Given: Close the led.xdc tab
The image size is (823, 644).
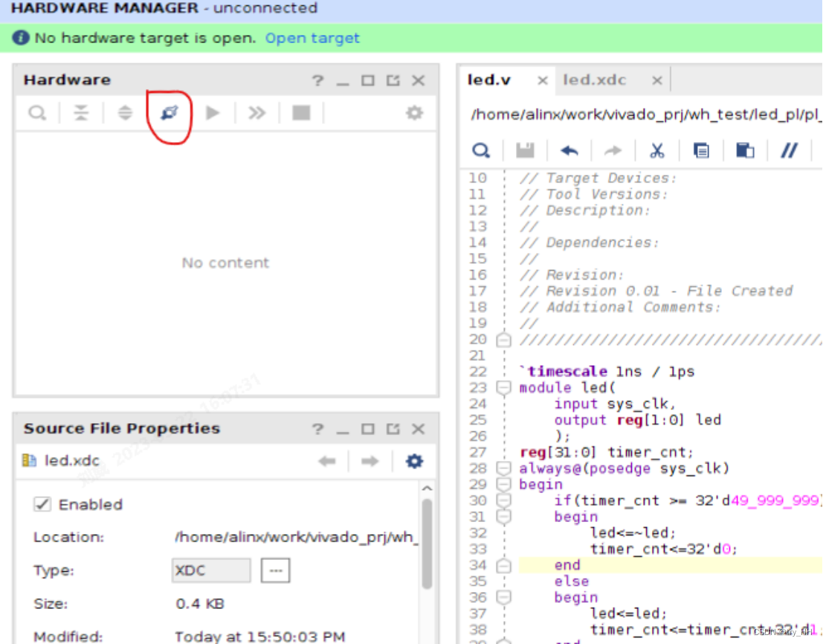Looking at the screenshot, I should click(x=656, y=80).
